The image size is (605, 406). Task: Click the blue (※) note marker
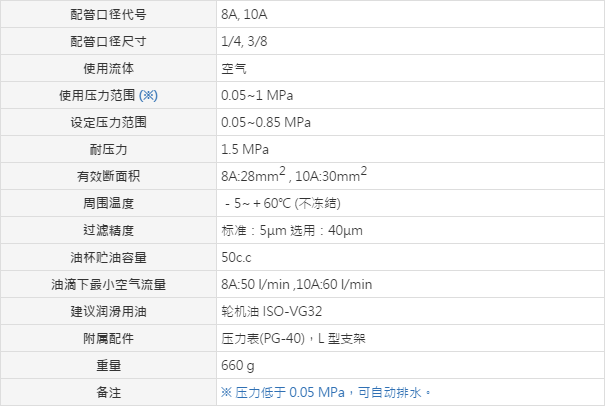coord(148,95)
